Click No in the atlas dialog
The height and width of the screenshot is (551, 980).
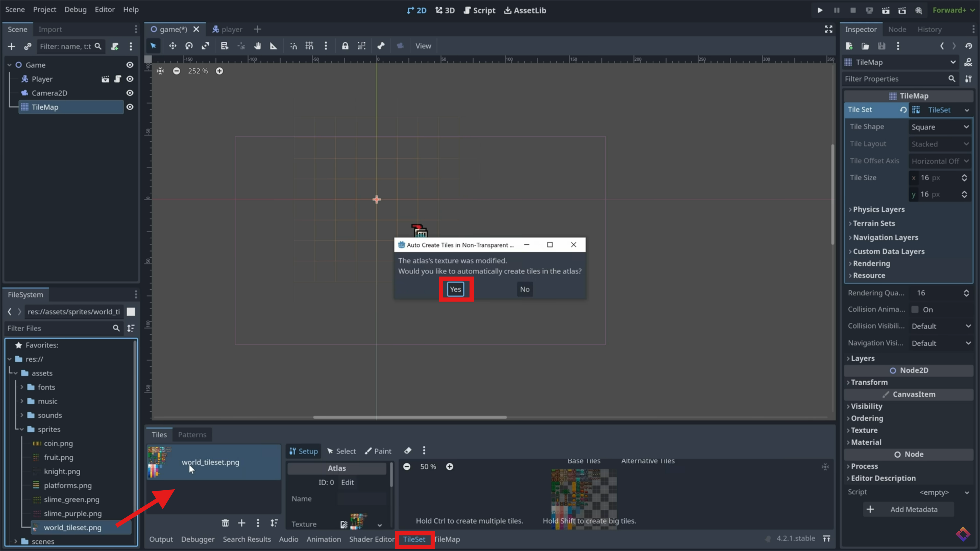525,289
